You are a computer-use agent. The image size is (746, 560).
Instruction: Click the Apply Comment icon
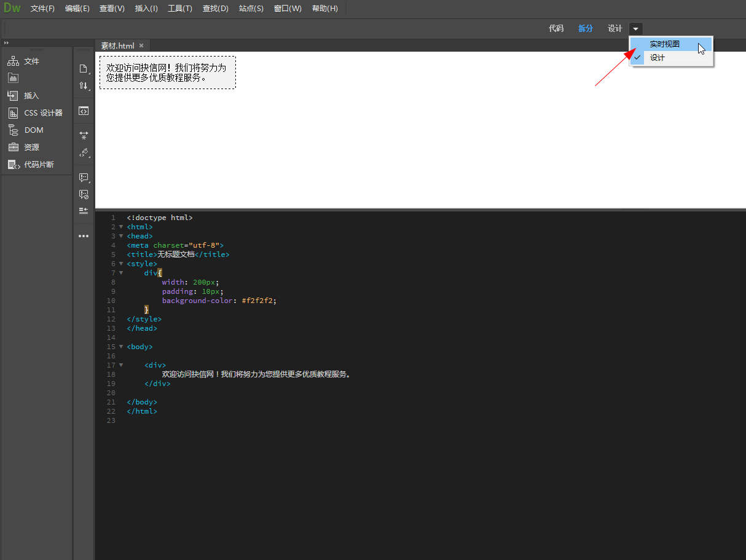click(84, 178)
